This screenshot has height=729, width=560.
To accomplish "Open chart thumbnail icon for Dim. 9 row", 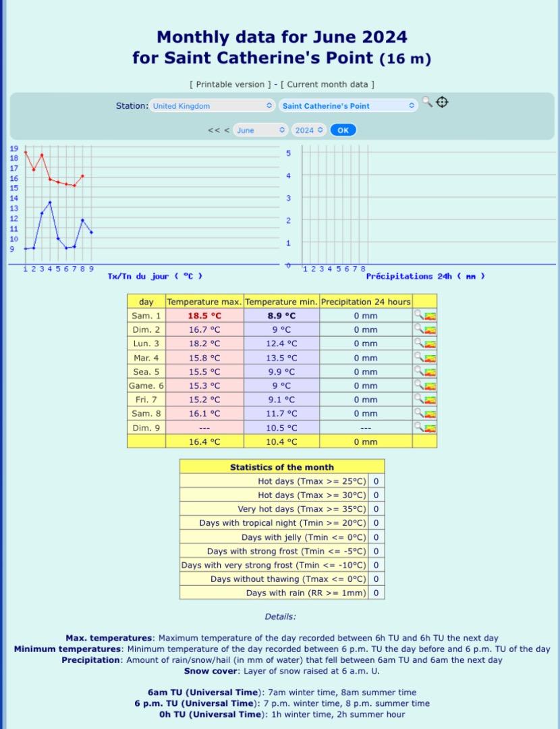I will pos(430,428).
